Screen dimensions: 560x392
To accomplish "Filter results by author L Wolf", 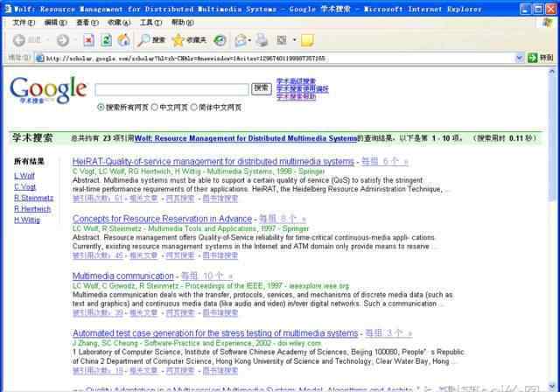I will point(24,176).
